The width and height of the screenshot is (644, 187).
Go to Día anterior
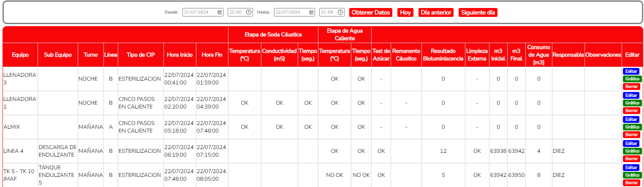436,13
